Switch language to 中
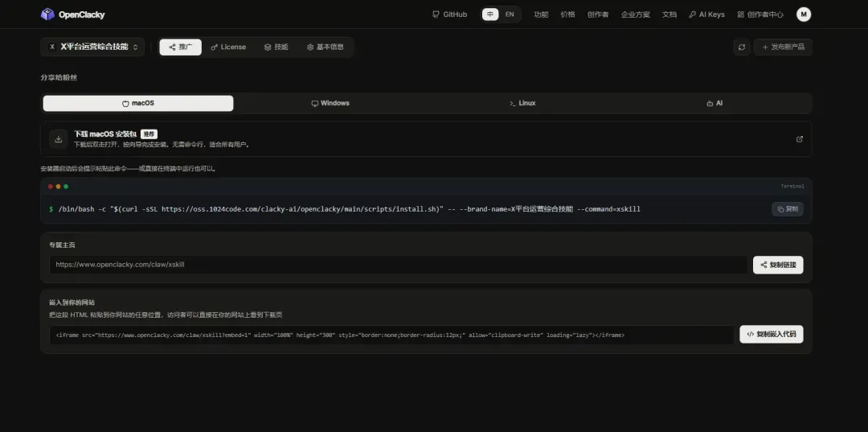 coord(490,14)
